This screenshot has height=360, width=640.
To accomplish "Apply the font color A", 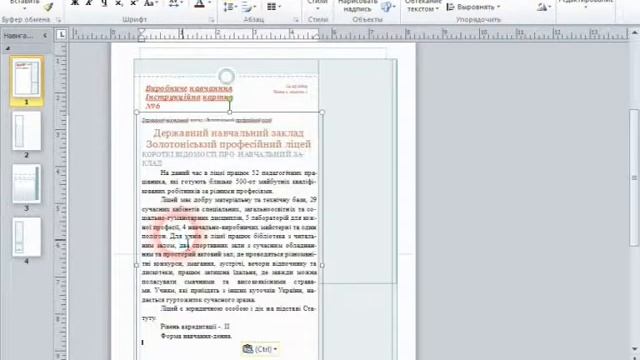I will point(199,4).
